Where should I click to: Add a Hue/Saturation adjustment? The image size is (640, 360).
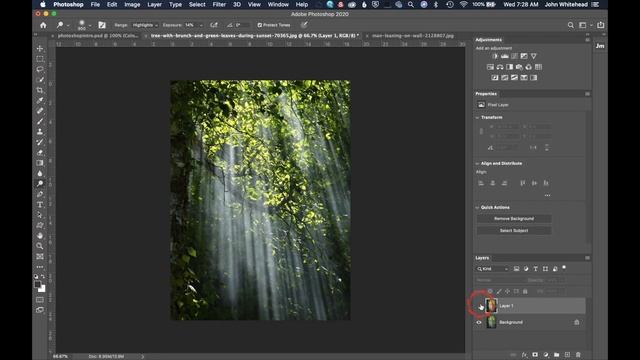click(490, 67)
